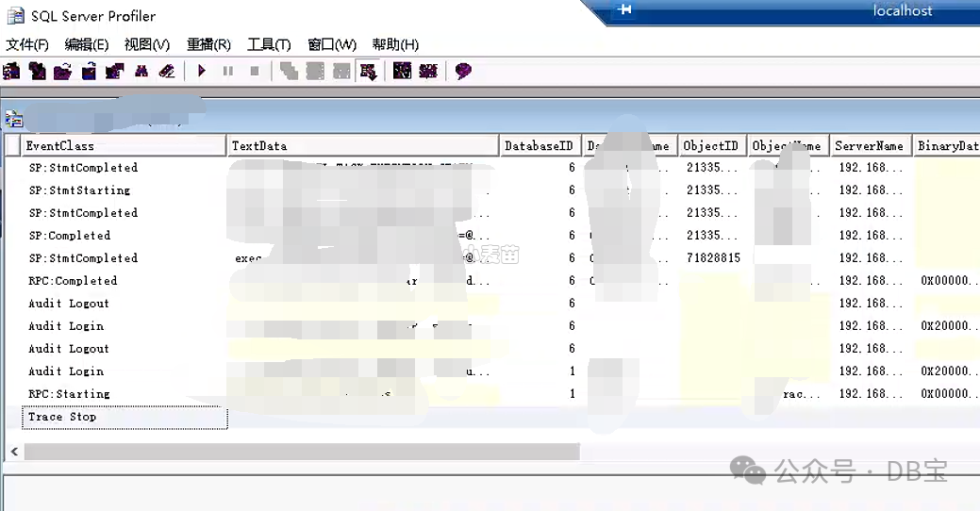Clear the trace window with eraser icon
The image size is (980, 511).
(167, 72)
